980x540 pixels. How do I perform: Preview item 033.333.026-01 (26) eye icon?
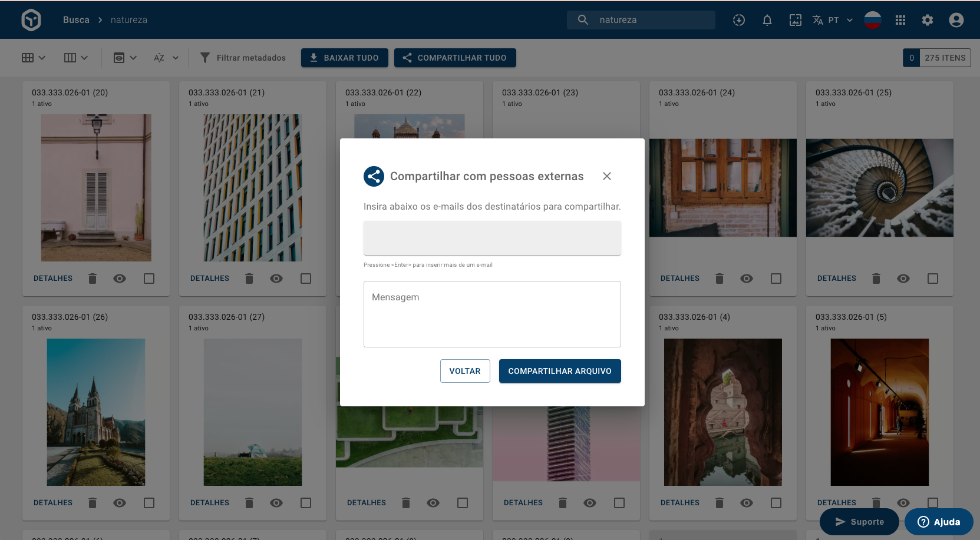coord(120,503)
